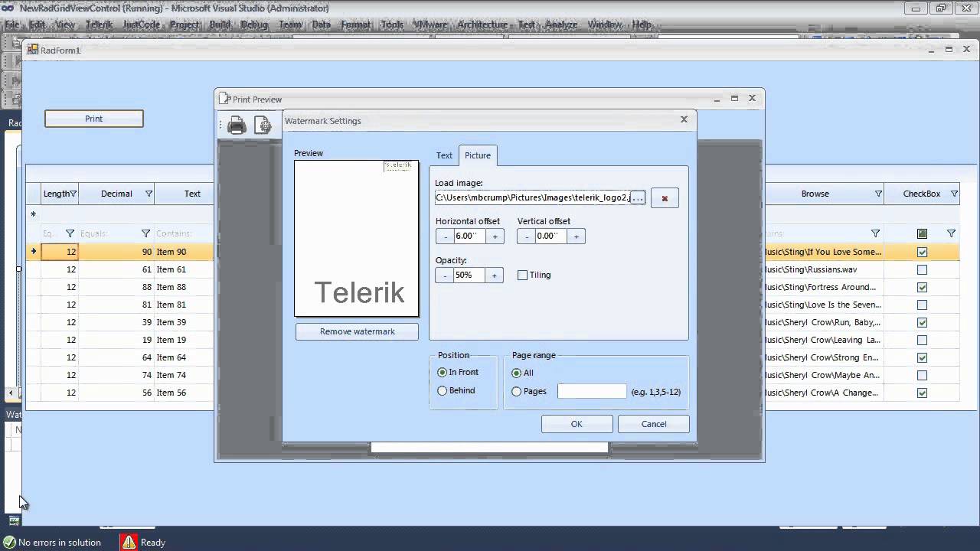
Task: Decrease the Opacity percentage
Action: click(x=445, y=275)
